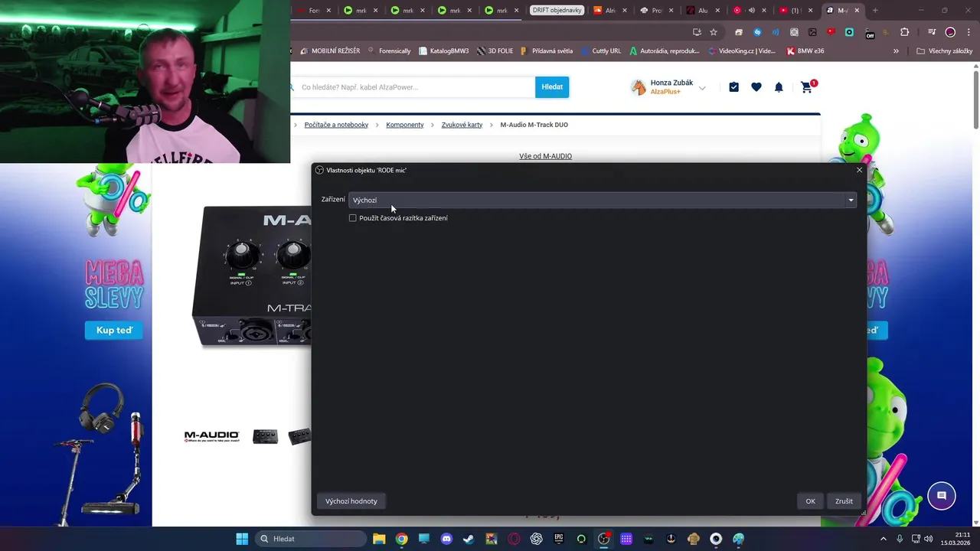980x551 pixels.
Task: Open '3D FOLIE' bookmark
Action: coord(495,51)
